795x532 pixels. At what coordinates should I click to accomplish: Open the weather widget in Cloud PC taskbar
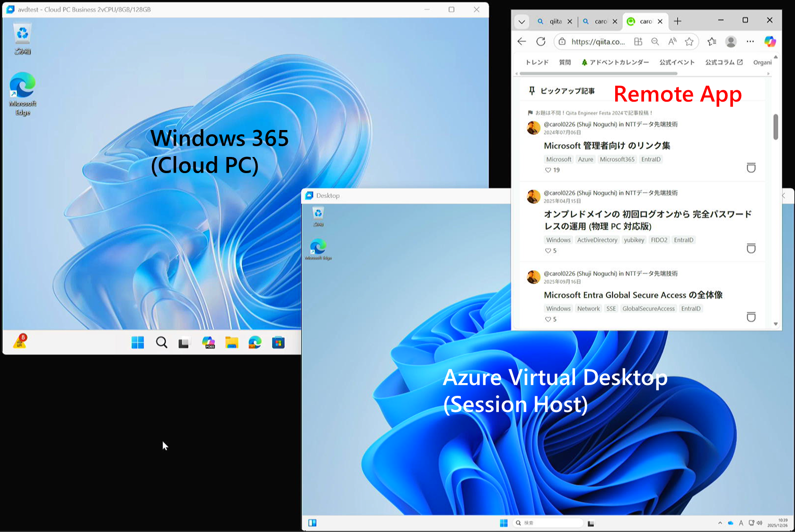point(20,341)
